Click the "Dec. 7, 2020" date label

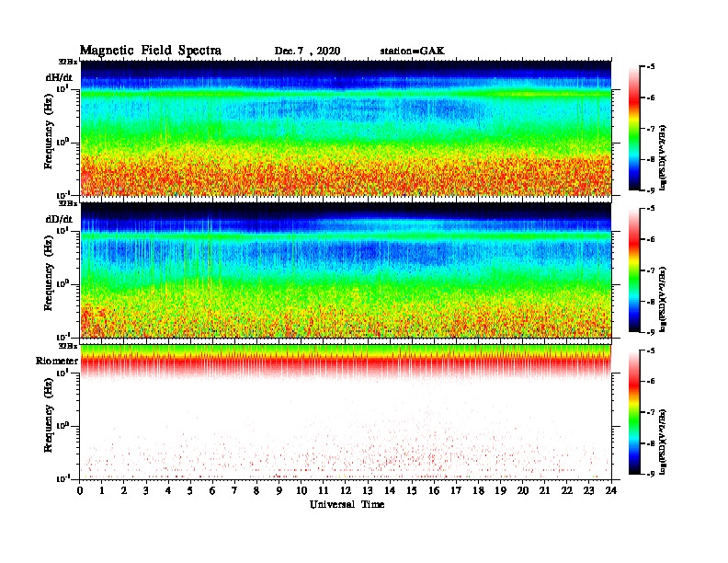coord(307,52)
